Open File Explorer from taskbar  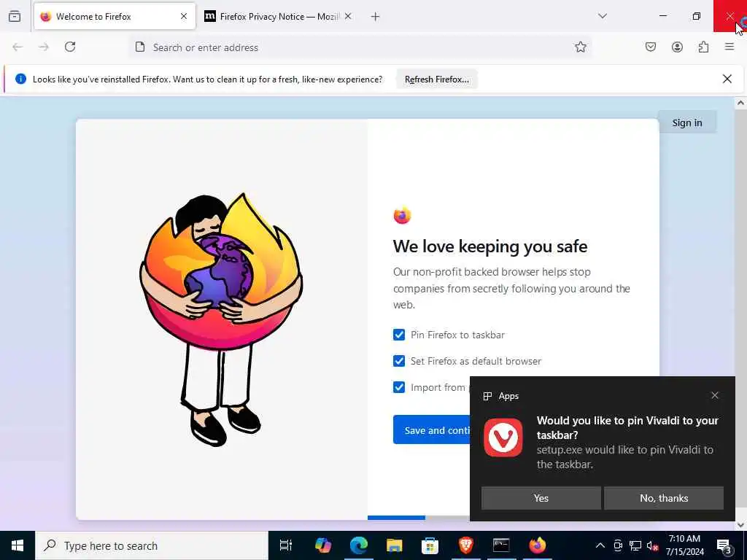pos(394,545)
